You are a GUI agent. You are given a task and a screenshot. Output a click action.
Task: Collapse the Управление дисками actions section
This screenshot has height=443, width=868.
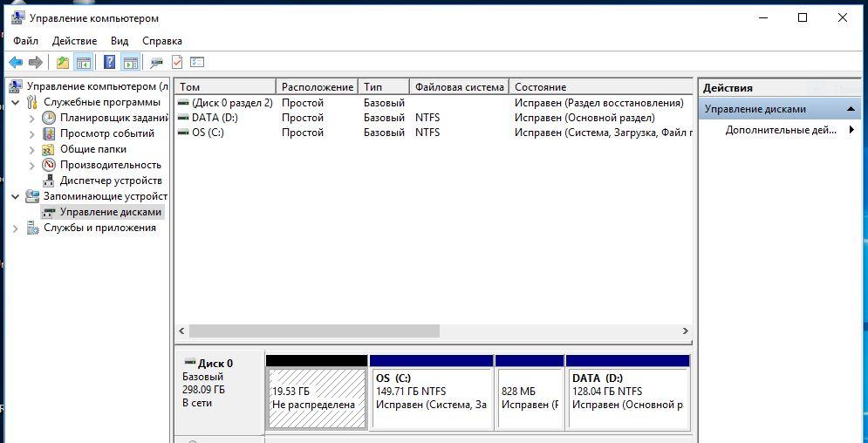click(851, 109)
